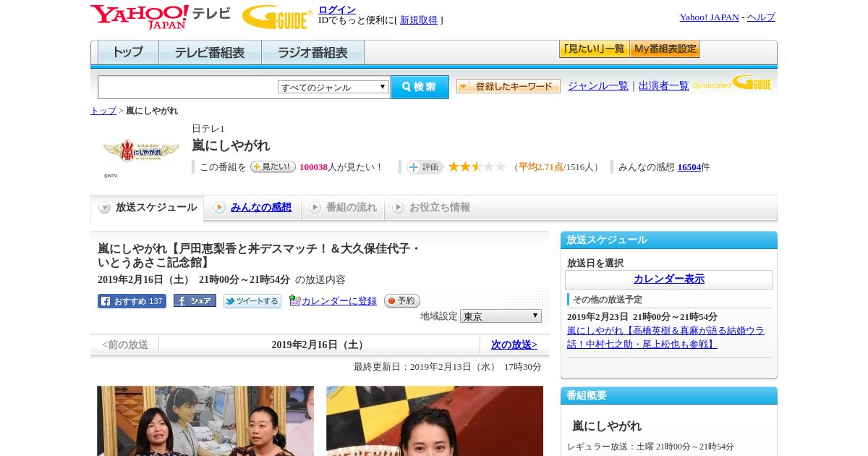The height and width of the screenshot is (456, 868).
Task: Click the 見たい! add button
Action: 273,166
